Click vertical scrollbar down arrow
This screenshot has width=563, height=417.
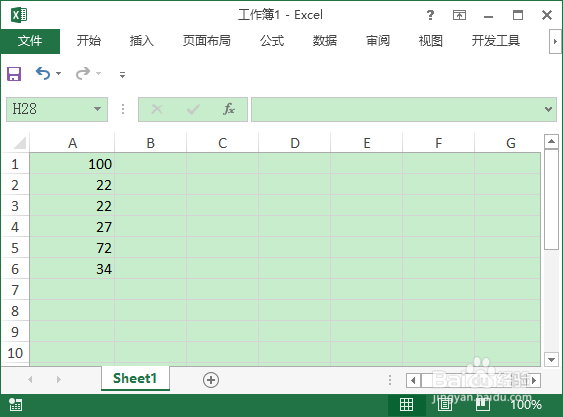[x=551, y=359]
